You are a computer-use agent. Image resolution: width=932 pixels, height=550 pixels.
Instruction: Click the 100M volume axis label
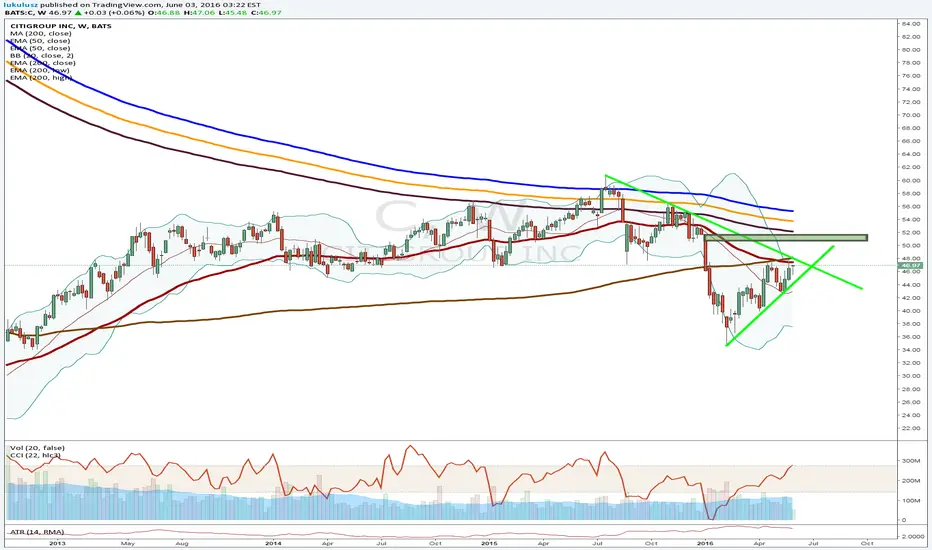click(912, 501)
